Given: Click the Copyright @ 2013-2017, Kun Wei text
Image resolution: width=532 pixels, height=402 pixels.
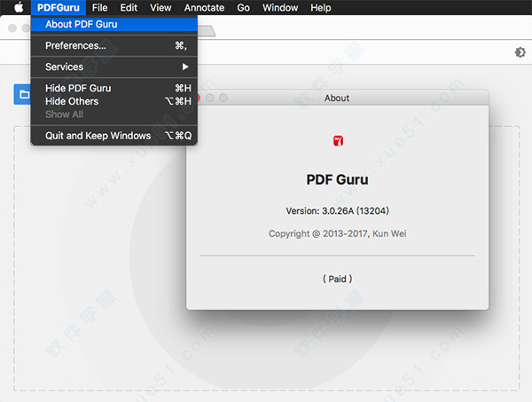Looking at the screenshot, I should pyautogui.click(x=337, y=233).
